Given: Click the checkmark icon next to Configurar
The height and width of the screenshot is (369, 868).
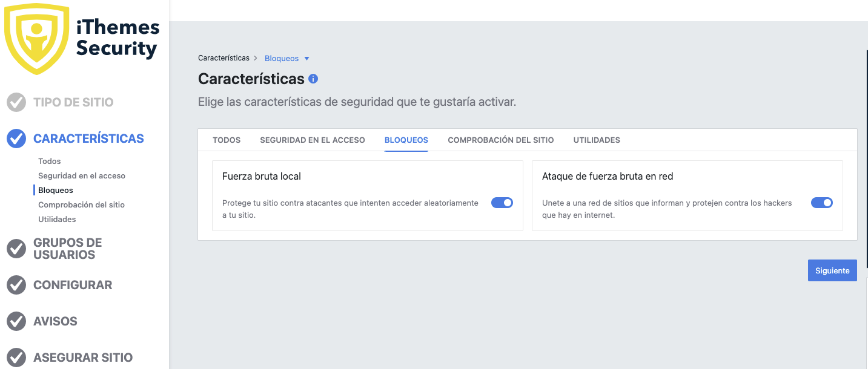Looking at the screenshot, I should point(16,285).
